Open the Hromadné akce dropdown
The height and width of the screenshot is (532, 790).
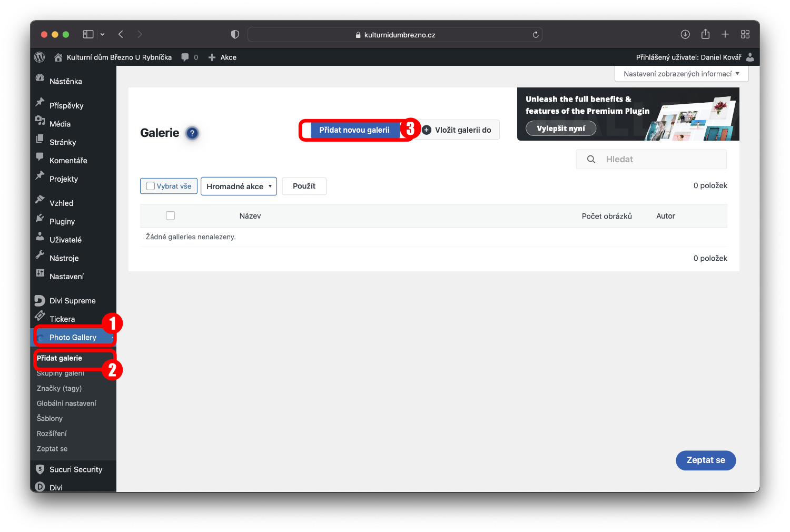(239, 186)
